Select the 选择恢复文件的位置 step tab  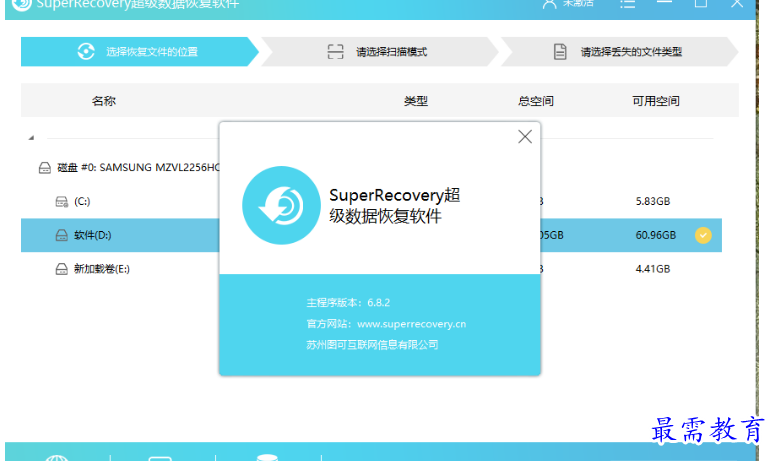pos(140,51)
